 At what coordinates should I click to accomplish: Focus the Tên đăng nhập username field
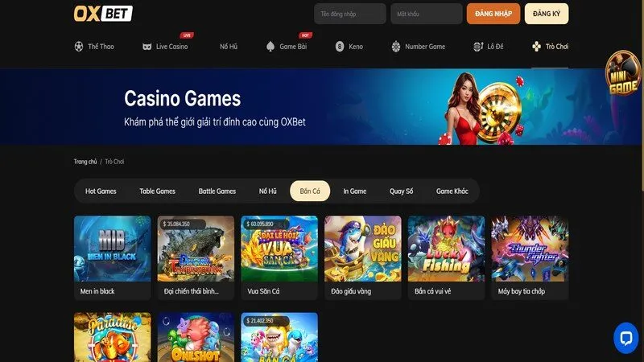[350, 14]
